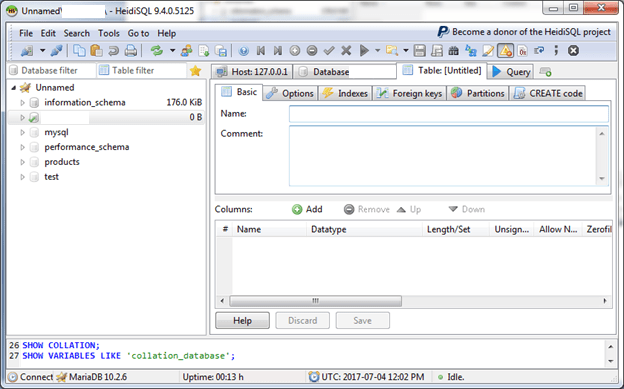Click the Table filter field
This screenshot has width=624, height=389.
click(142, 70)
